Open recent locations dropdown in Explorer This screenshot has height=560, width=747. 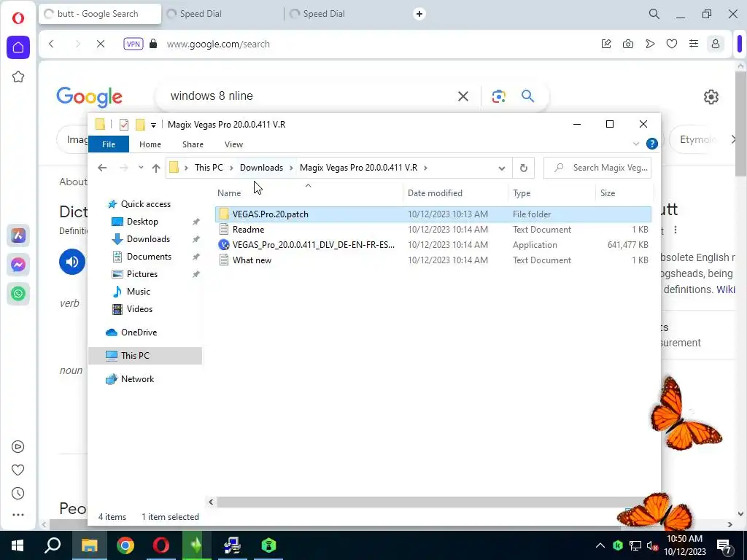141,168
